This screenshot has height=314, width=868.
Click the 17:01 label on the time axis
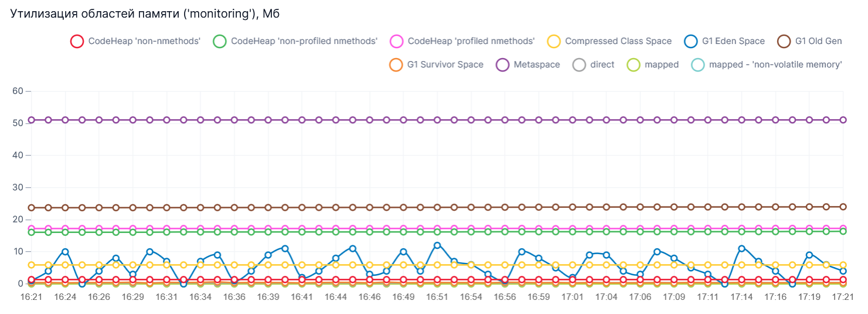(572, 298)
